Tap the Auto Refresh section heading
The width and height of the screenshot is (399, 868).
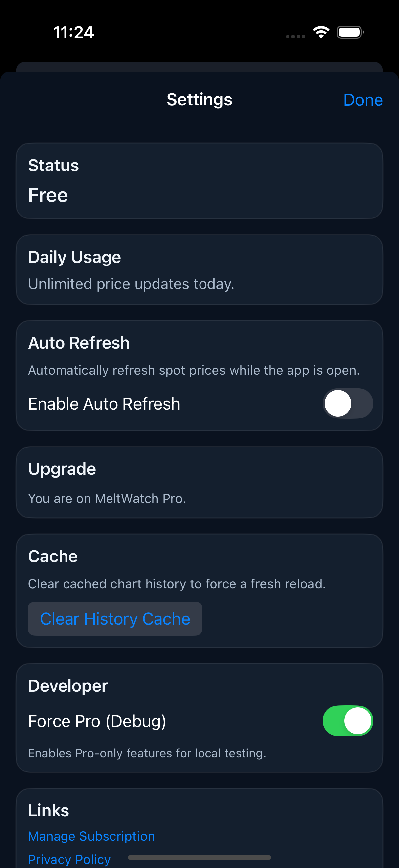point(79,343)
